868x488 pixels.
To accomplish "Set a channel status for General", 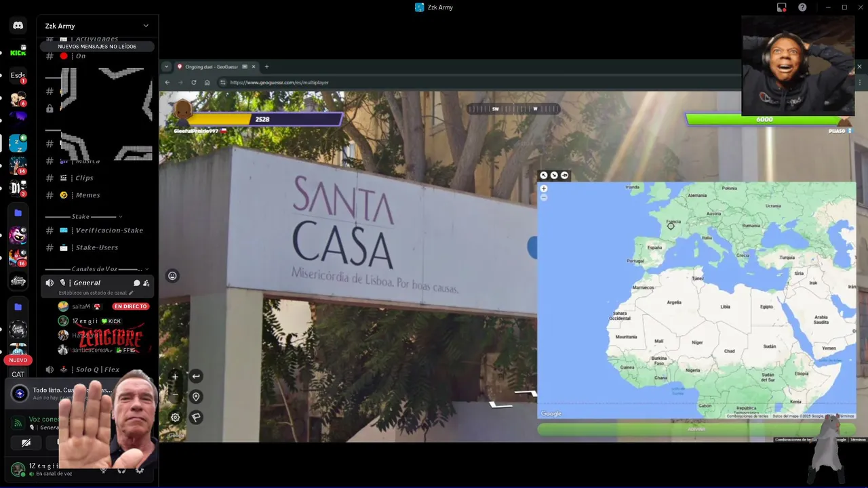I will coord(96,293).
